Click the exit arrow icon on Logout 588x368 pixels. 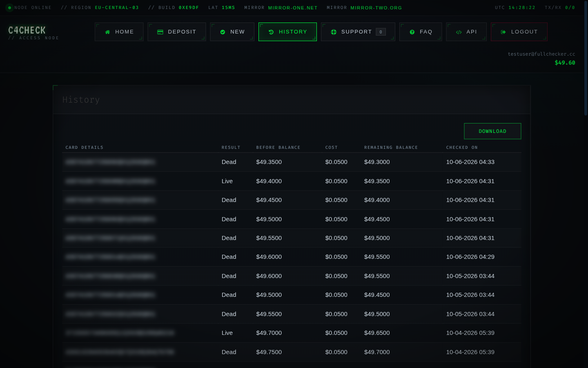tap(503, 32)
